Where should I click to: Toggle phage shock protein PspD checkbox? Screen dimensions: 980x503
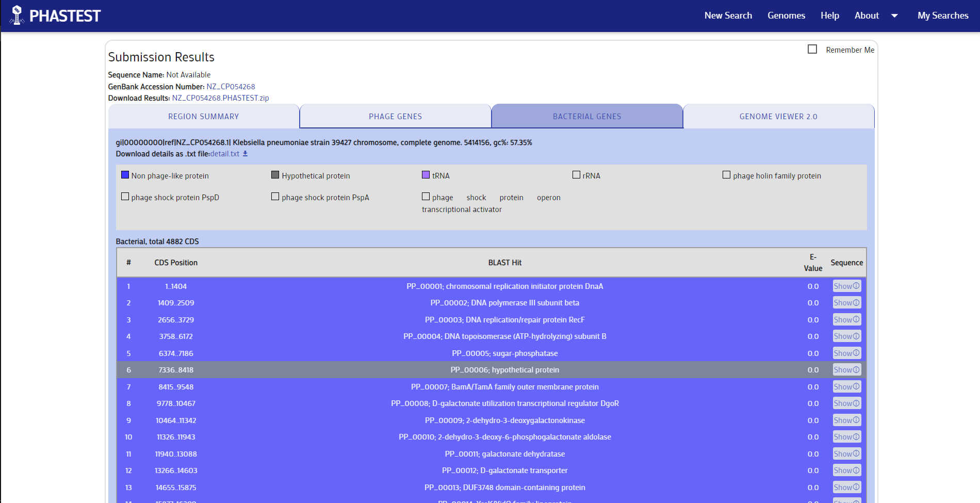click(x=125, y=197)
